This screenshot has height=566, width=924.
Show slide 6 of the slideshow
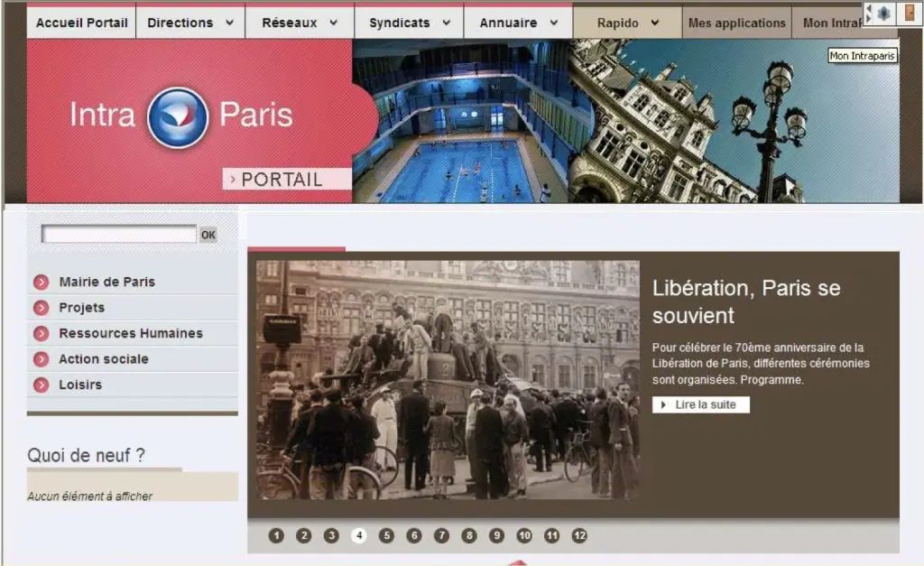tap(414, 536)
